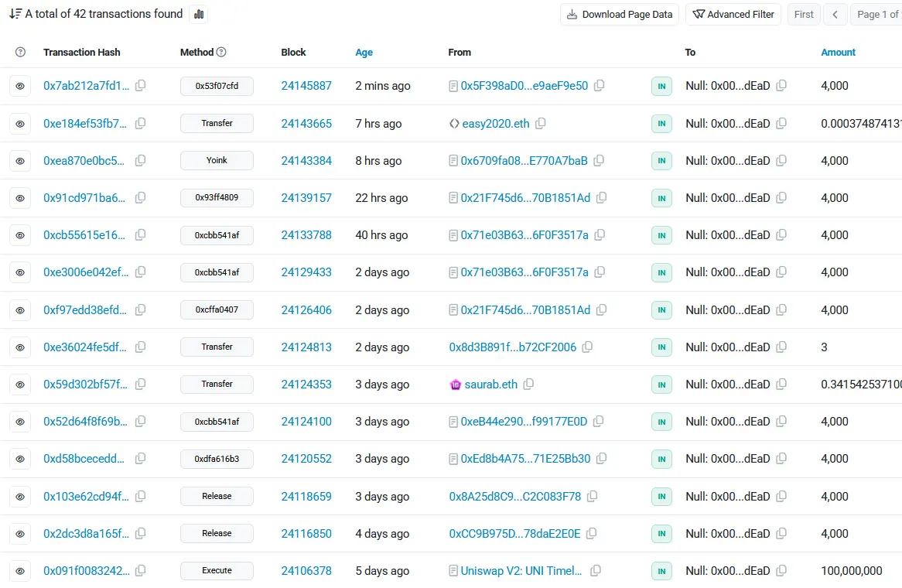The image size is (902, 588).
Task: Copy Uniswap V2: UNI Timelock address
Action: pos(596,571)
